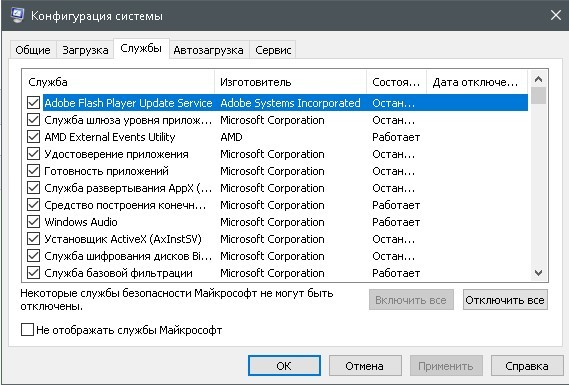The height and width of the screenshot is (385, 569).
Task: Click the Дата отключе… column header
Action: [x=477, y=82]
